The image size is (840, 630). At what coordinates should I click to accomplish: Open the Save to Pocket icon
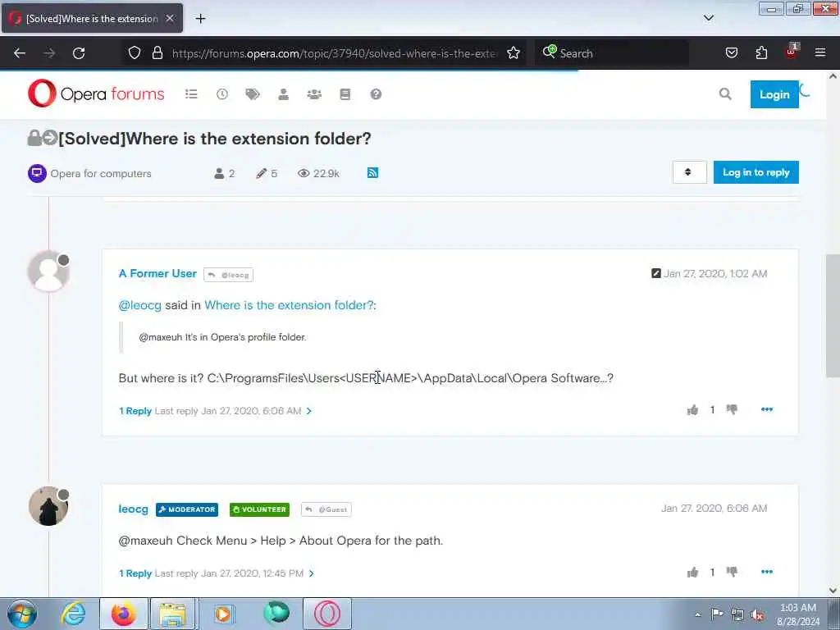(732, 52)
